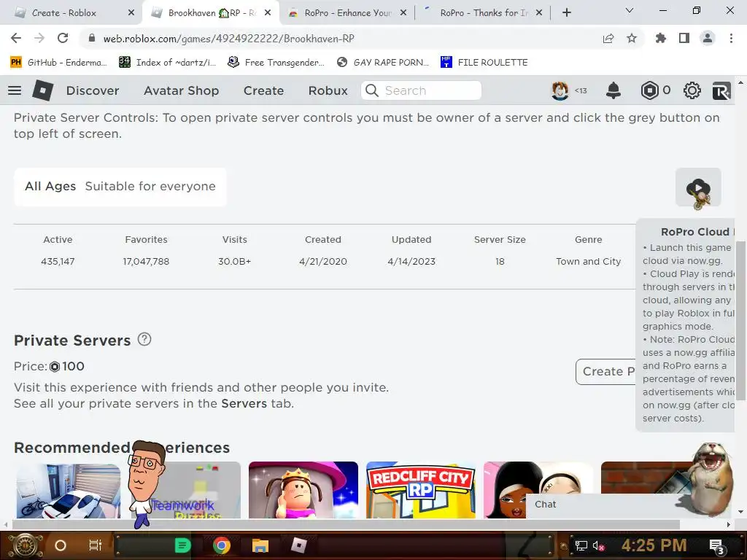Open the Chat panel
This screenshot has width=747, height=560.
click(600, 505)
